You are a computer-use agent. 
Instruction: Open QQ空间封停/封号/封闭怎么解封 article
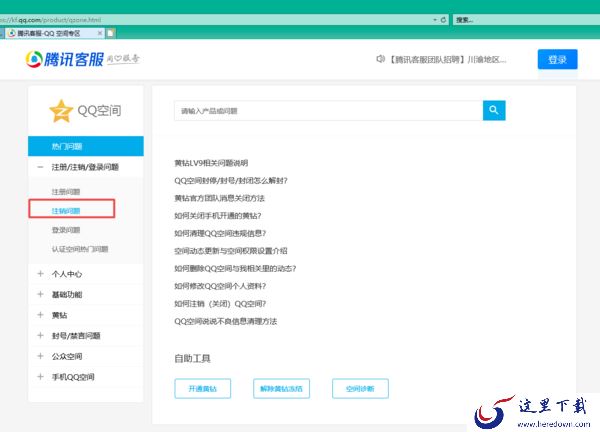[x=231, y=181]
